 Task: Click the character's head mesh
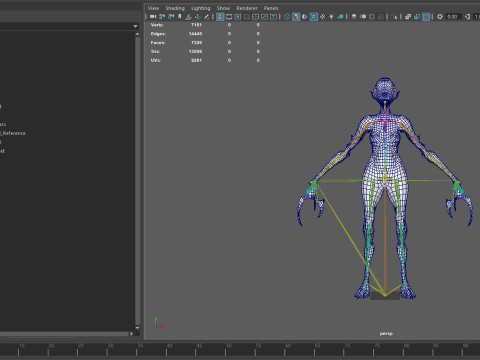coord(385,89)
